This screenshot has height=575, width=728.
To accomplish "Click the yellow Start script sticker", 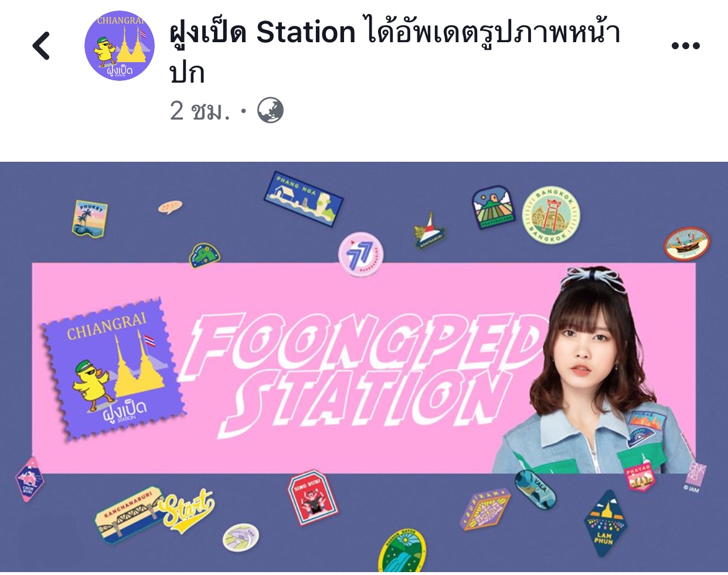I will (188, 508).
